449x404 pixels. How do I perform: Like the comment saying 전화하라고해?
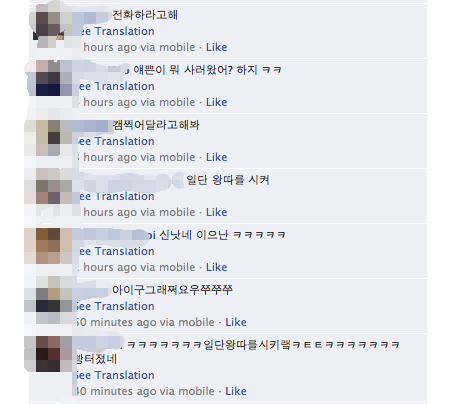coord(217,47)
